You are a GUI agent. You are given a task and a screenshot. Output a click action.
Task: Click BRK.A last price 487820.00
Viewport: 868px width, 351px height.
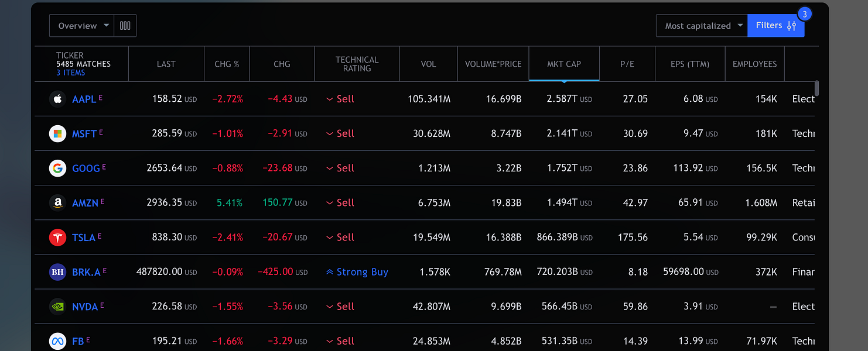click(x=159, y=272)
